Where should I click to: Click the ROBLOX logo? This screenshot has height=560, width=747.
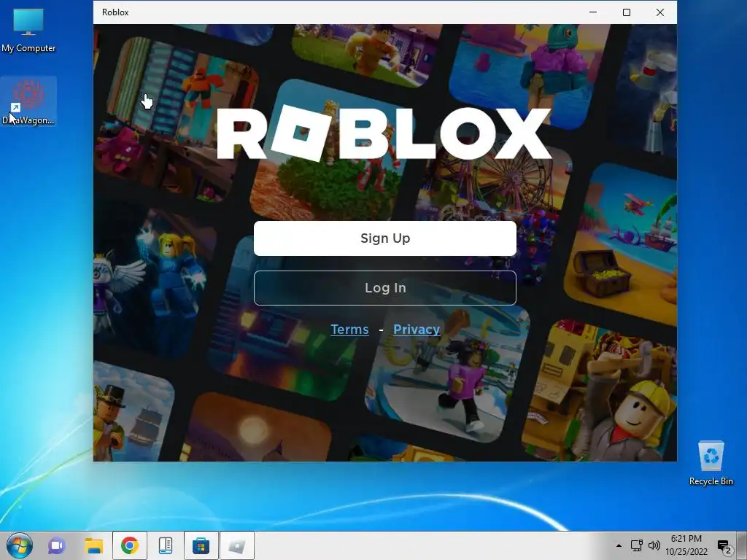(384, 134)
